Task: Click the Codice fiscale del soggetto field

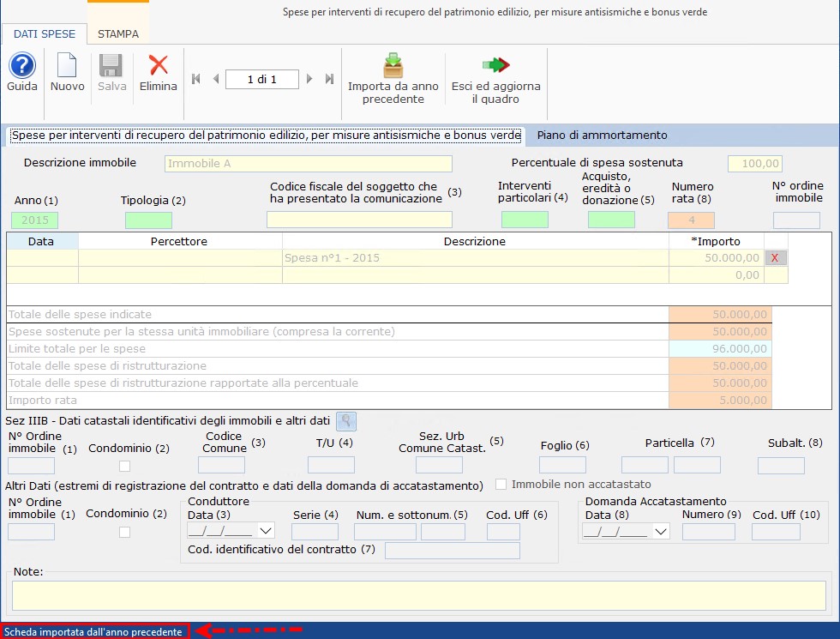Action: 359,220
